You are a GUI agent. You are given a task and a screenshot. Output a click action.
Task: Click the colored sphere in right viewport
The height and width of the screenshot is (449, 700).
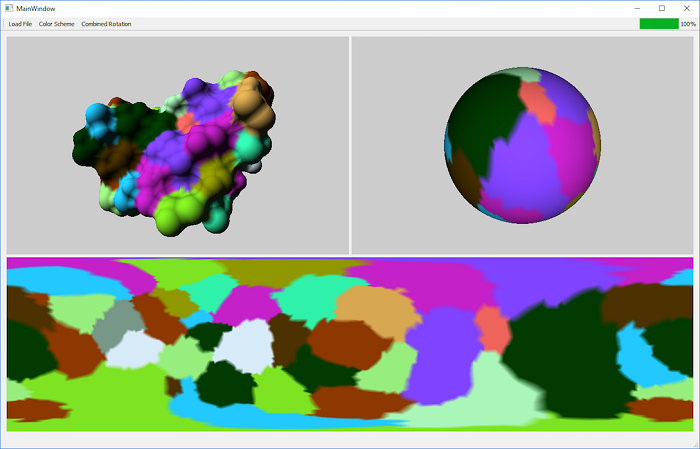pyautogui.click(x=522, y=146)
